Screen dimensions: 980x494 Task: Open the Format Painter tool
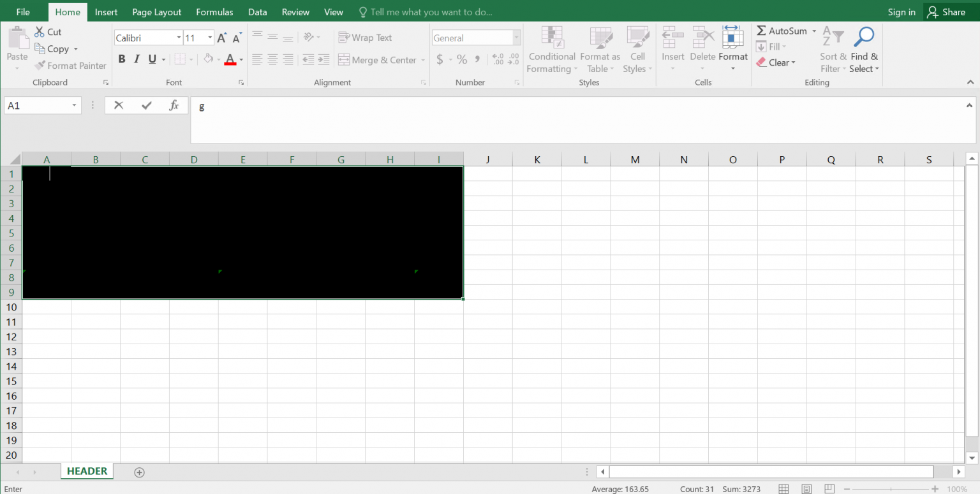point(70,65)
